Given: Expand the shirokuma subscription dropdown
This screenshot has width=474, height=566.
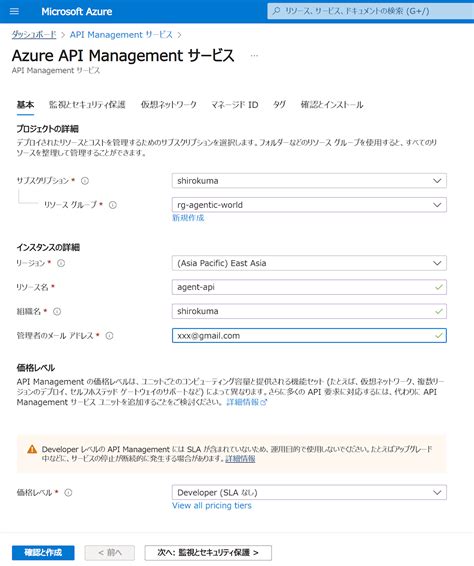Looking at the screenshot, I should tap(309, 180).
